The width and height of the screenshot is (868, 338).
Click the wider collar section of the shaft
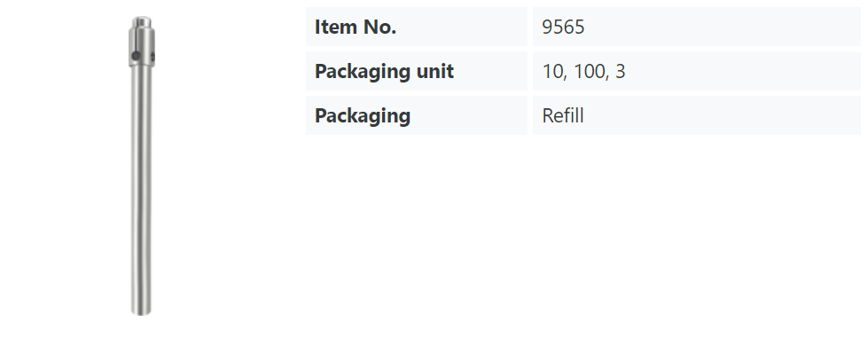click(x=142, y=46)
